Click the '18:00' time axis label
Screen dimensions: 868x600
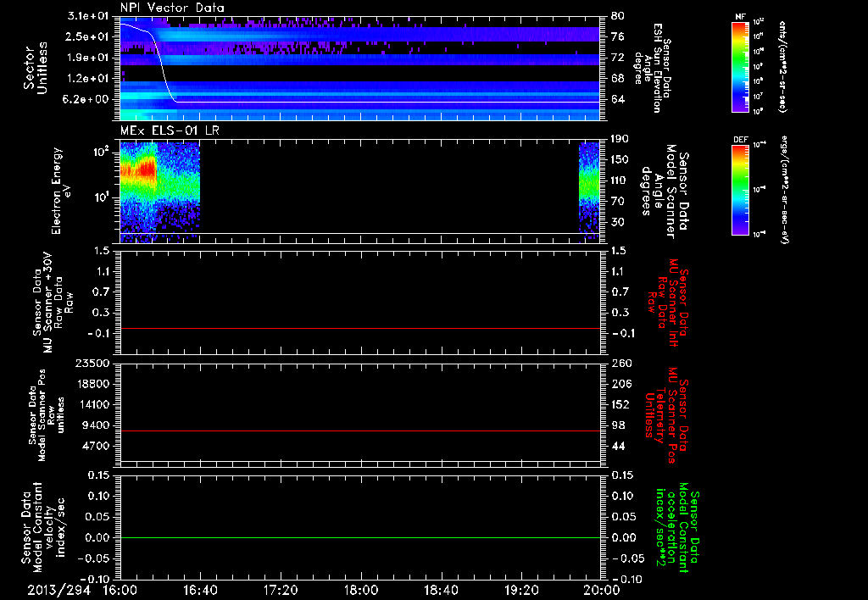361,590
